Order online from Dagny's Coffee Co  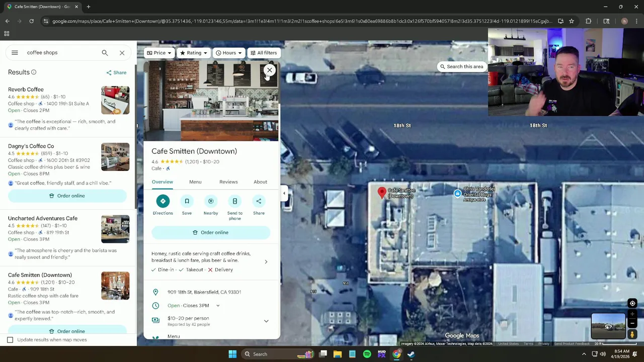pyautogui.click(x=67, y=196)
